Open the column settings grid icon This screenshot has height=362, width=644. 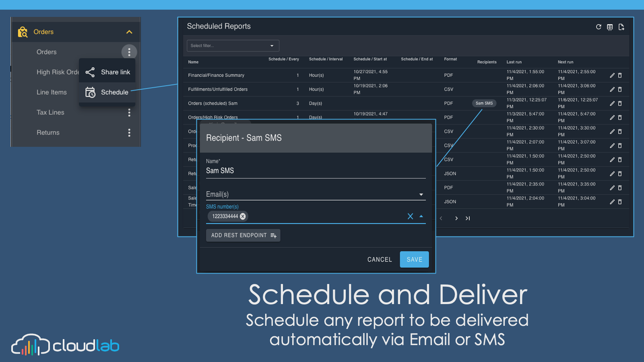click(x=610, y=27)
